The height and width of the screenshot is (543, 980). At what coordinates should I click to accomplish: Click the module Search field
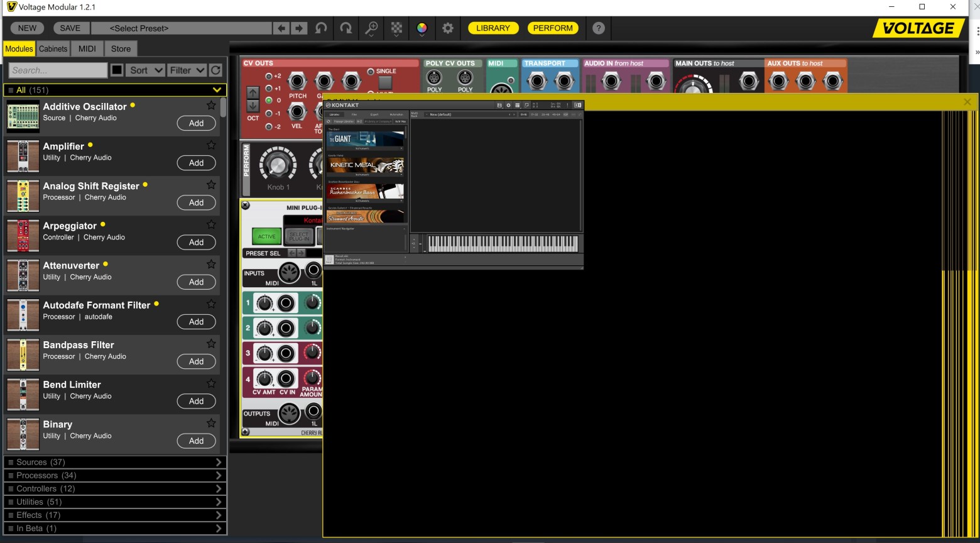point(58,70)
